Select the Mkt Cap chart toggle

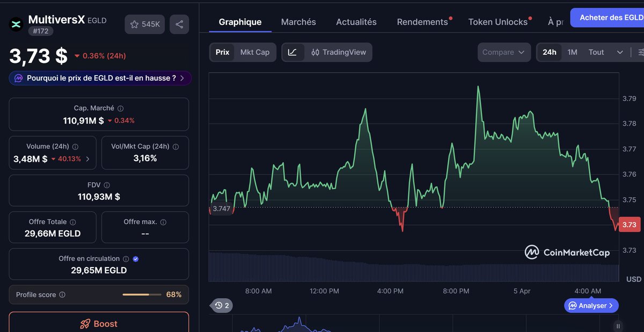pos(255,52)
